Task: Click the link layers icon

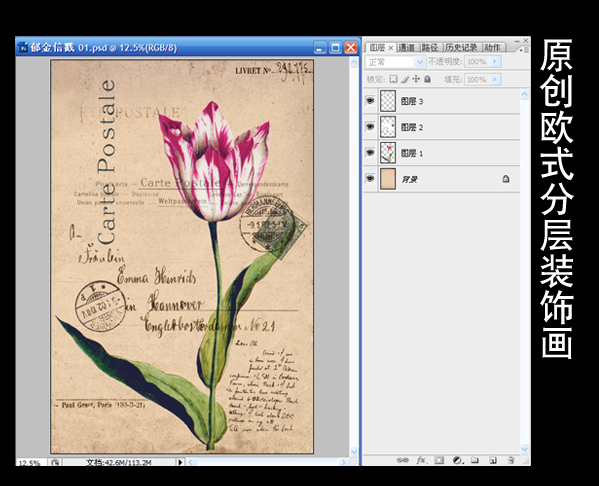Action: coord(402,460)
